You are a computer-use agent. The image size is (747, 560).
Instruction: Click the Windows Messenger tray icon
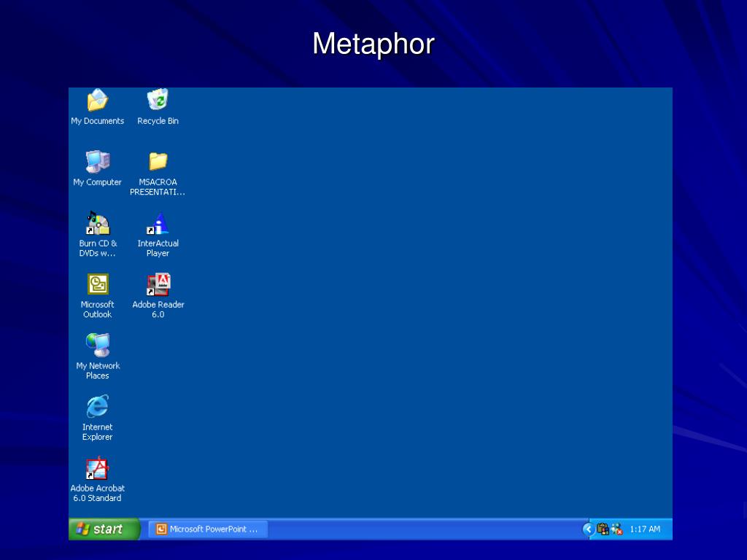point(617,529)
